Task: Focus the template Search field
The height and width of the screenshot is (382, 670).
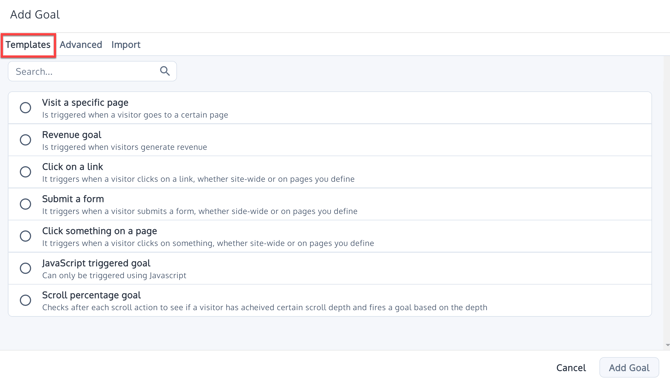Action: click(92, 71)
